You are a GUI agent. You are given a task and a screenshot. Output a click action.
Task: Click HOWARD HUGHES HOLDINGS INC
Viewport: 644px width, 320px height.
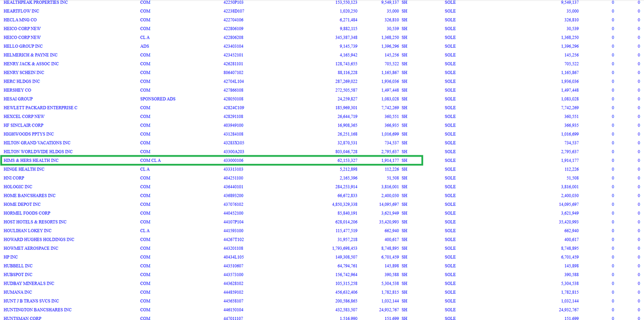(x=39, y=240)
